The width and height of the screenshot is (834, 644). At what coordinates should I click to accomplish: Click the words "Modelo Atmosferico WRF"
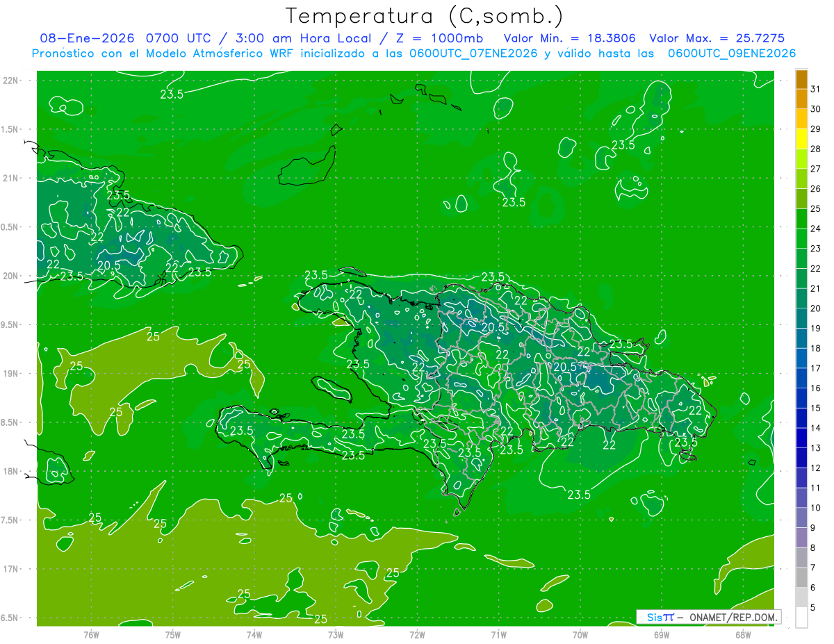pyautogui.click(x=220, y=53)
